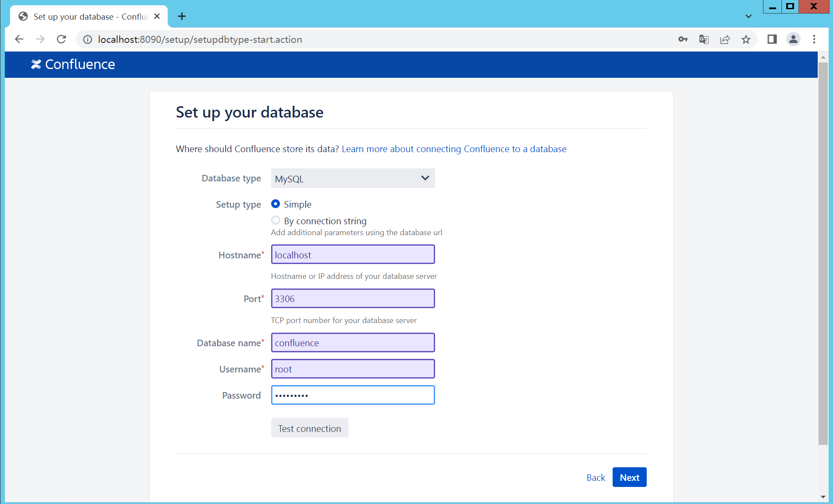
Task: Click the Username input field
Action: 353,369
